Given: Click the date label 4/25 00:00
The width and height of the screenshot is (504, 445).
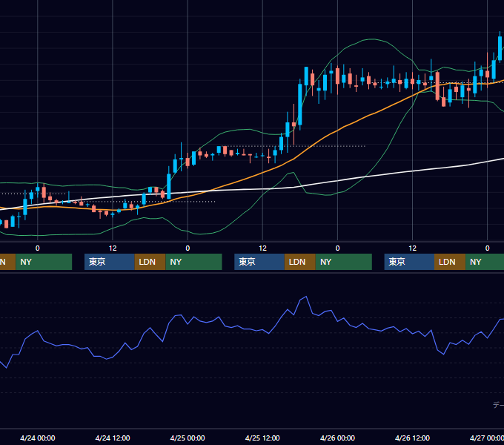Looking at the screenshot, I should pyautogui.click(x=188, y=438).
